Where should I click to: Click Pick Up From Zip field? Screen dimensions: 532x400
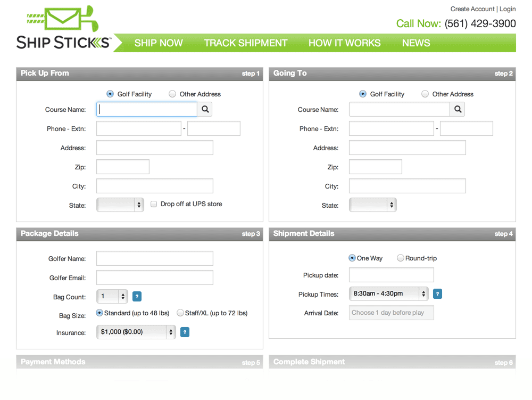[123, 167]
